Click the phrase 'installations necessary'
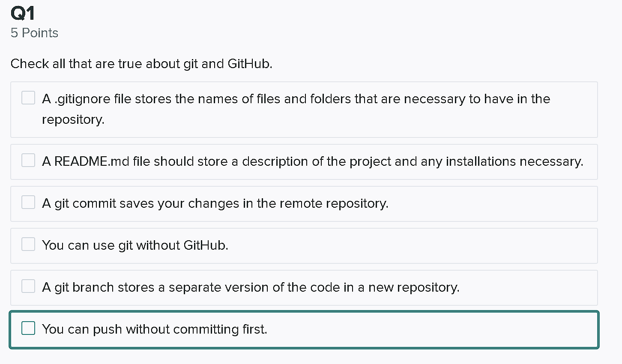 pyautogui.click(x=514, y=161)
